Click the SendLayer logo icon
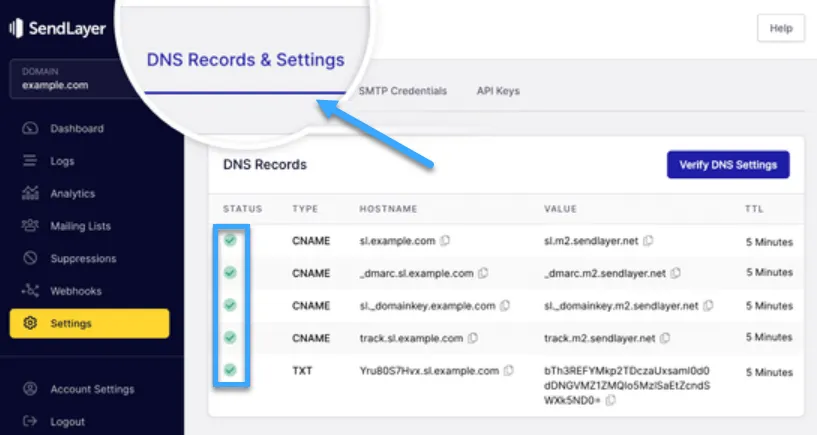 coord(16,28)
